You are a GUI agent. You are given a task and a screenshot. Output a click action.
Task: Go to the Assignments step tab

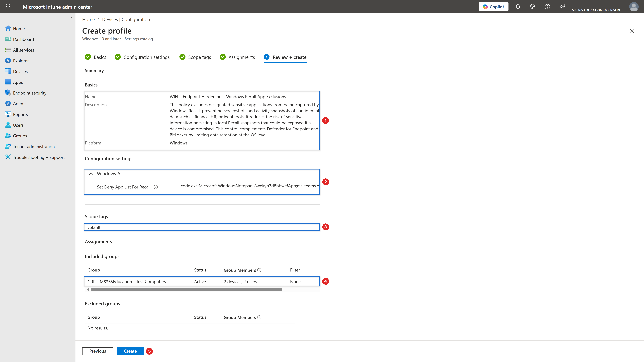coord(237,57)
